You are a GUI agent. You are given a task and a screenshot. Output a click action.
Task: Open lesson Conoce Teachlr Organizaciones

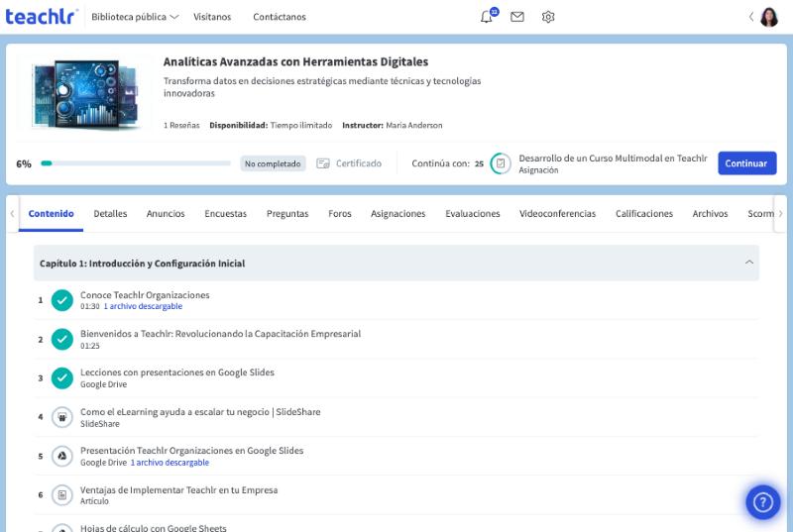[x=145, y=295]
